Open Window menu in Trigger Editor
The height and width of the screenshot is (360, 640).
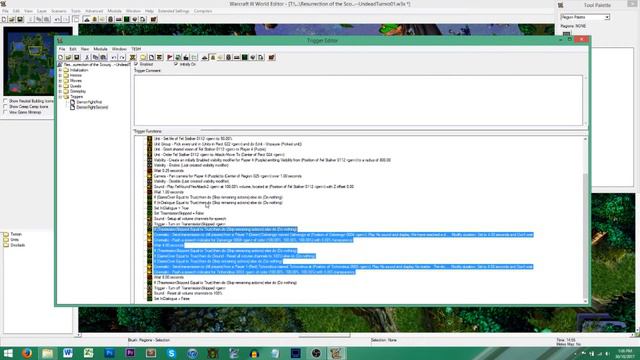point(119,49)
